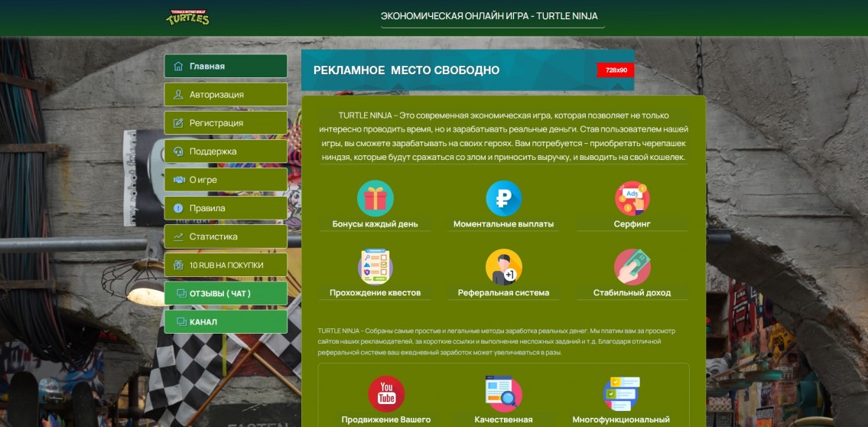The width and height of the screenshot is (868, 427).
Task: Click the quest checklist icon
Action: 375,267
